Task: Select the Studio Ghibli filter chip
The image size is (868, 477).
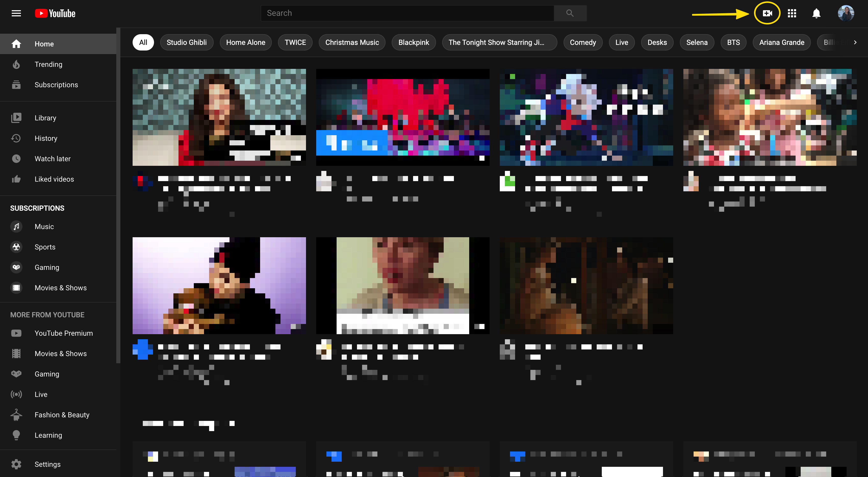Action: [187, 43]
